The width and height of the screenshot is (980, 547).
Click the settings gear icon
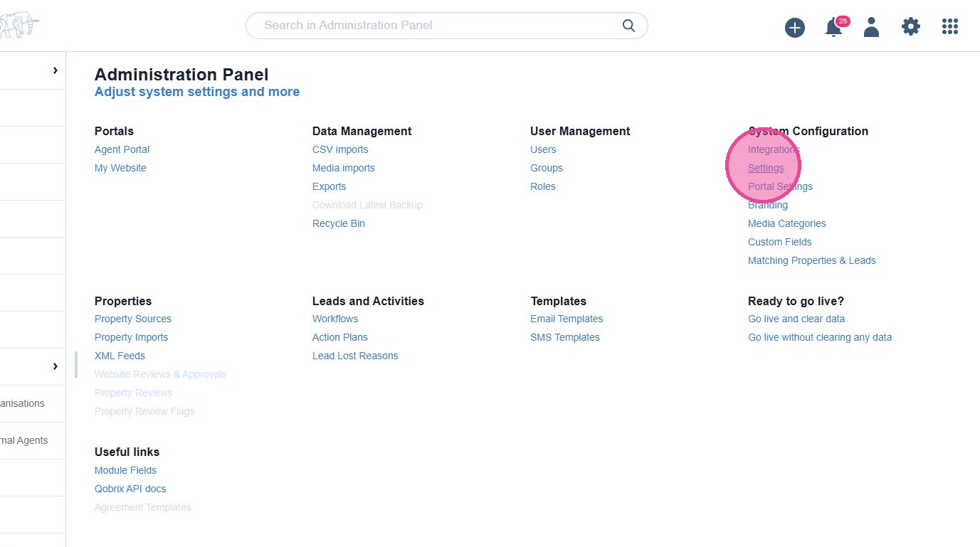coord(910,27)
